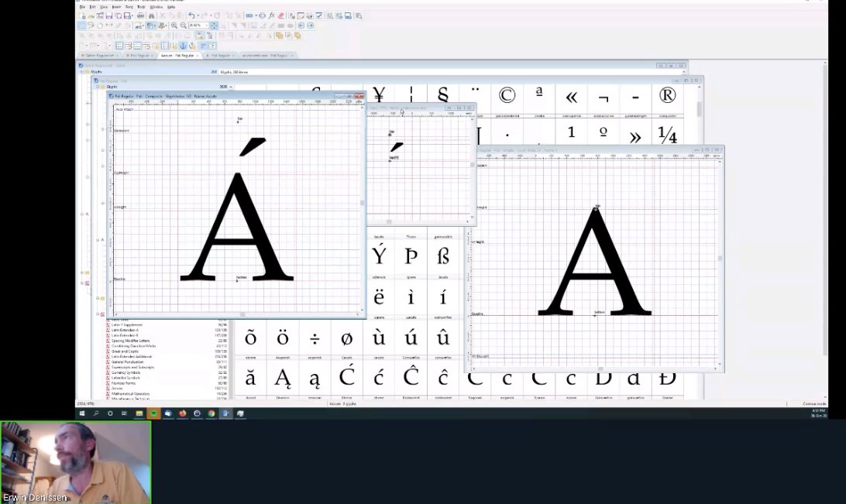
Task: Toggle the anchor-with-hand icon
Action: (192, 45)
